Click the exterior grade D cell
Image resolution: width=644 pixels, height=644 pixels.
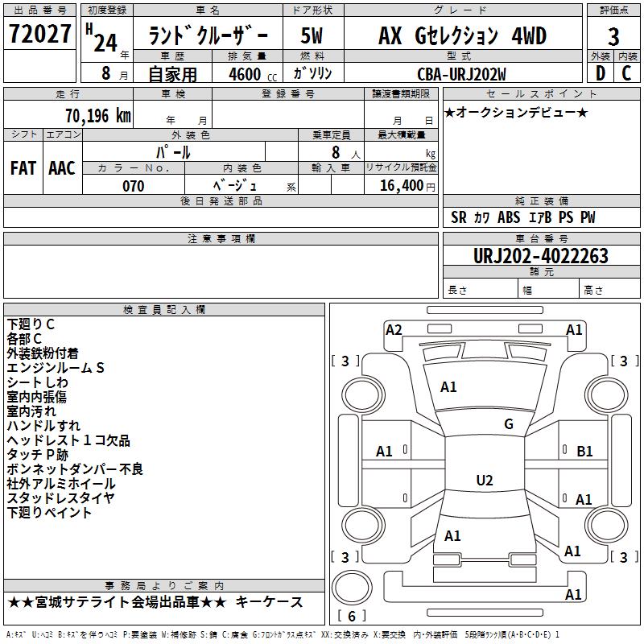coord(599,73)
